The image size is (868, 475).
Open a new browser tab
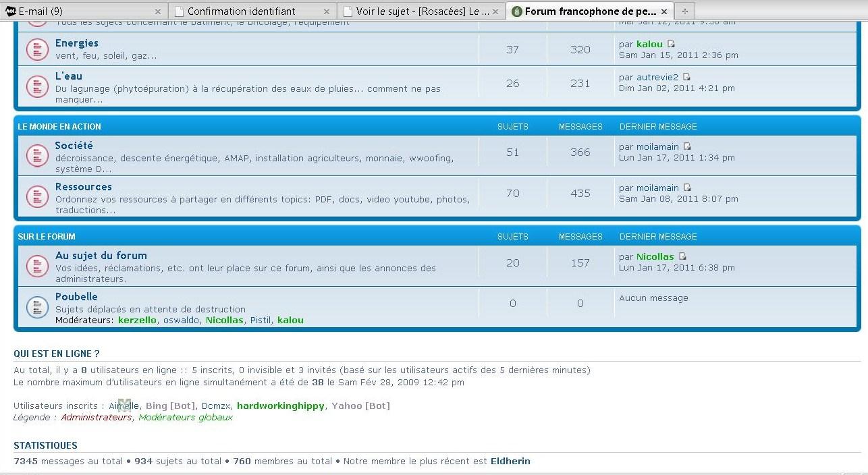pos(684,11)
